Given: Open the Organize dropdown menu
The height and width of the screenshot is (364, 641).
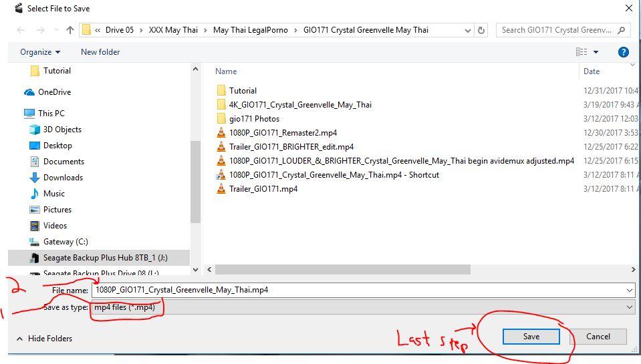Looking at the screenshot, I should click(x=40, y=52).
